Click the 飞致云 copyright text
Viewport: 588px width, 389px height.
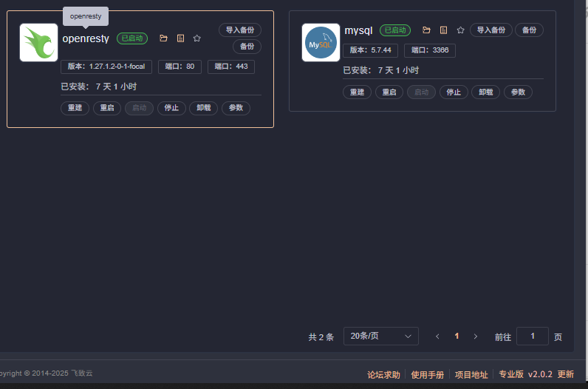[x=82, y=373]
